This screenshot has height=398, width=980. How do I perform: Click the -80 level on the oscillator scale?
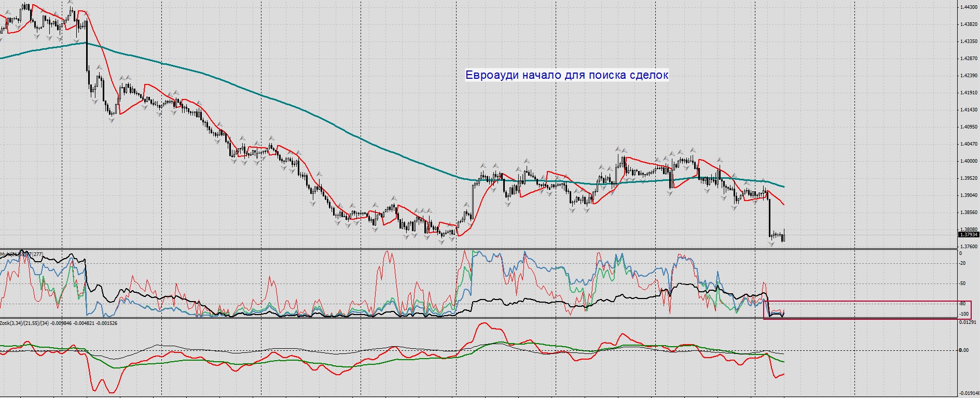[x=962, y=304]
